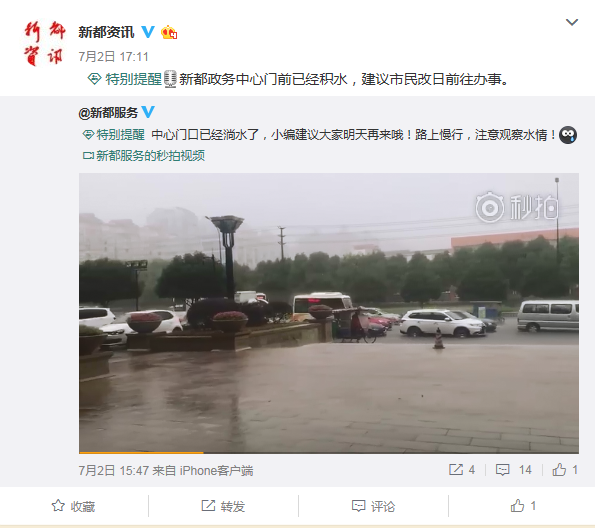The image size is (595, 528).
Task: Open the 评论 comment button
Action: coord(373,506)
